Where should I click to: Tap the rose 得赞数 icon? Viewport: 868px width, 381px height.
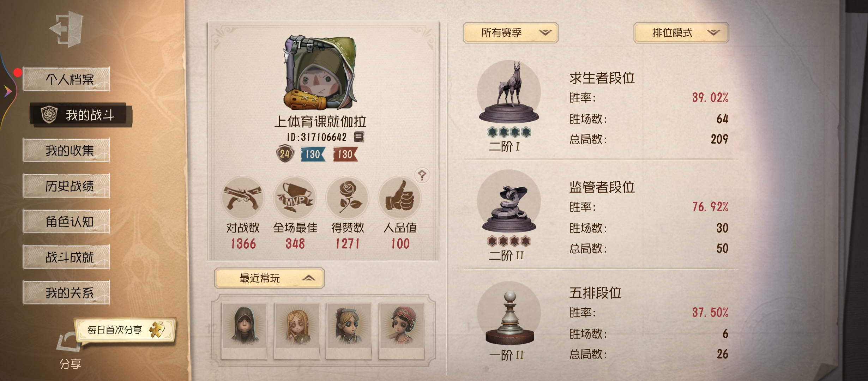347,198
